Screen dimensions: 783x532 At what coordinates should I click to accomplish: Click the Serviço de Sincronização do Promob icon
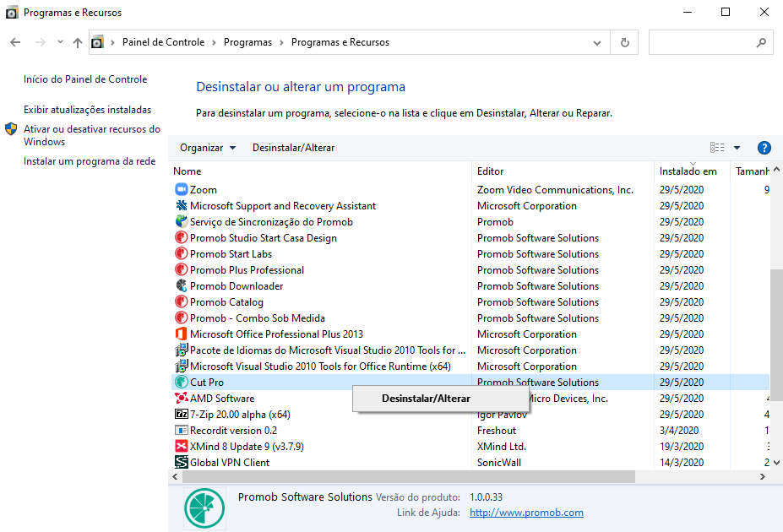coord(182,221)
